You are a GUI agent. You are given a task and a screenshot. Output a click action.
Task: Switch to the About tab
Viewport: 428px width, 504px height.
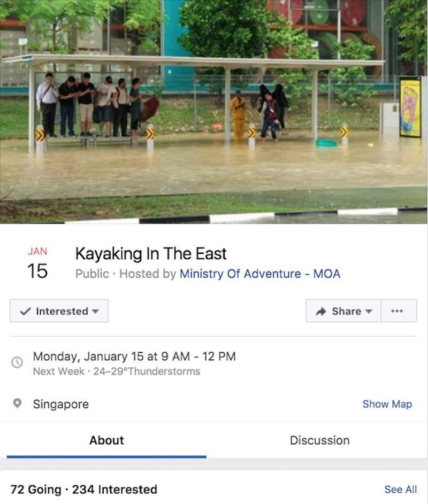tap(106, 440)
